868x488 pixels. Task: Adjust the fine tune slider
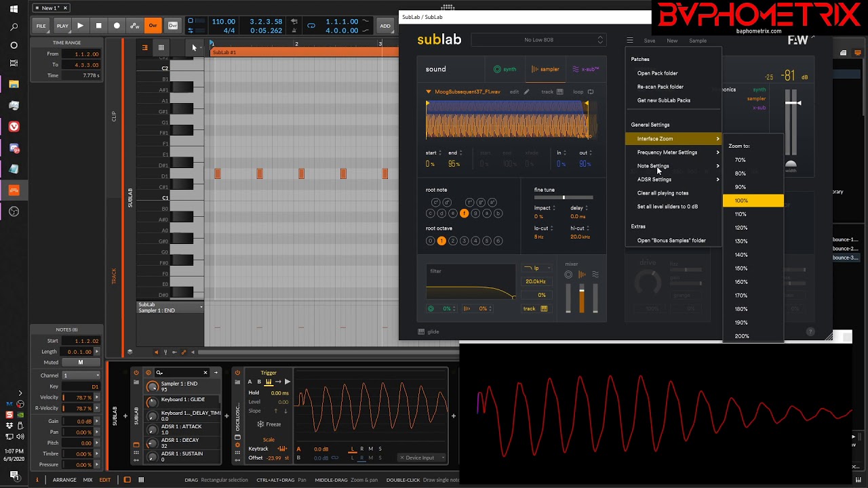pos(564,197)
